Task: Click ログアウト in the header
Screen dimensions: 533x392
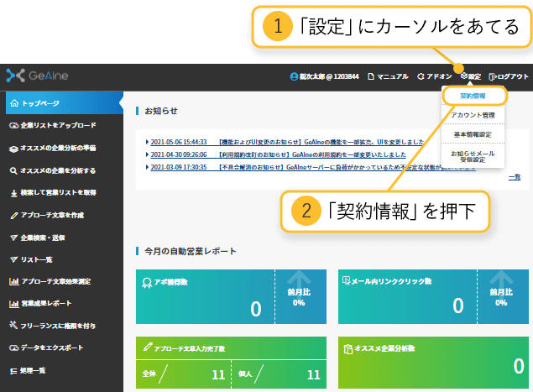Action: (509, 77)
